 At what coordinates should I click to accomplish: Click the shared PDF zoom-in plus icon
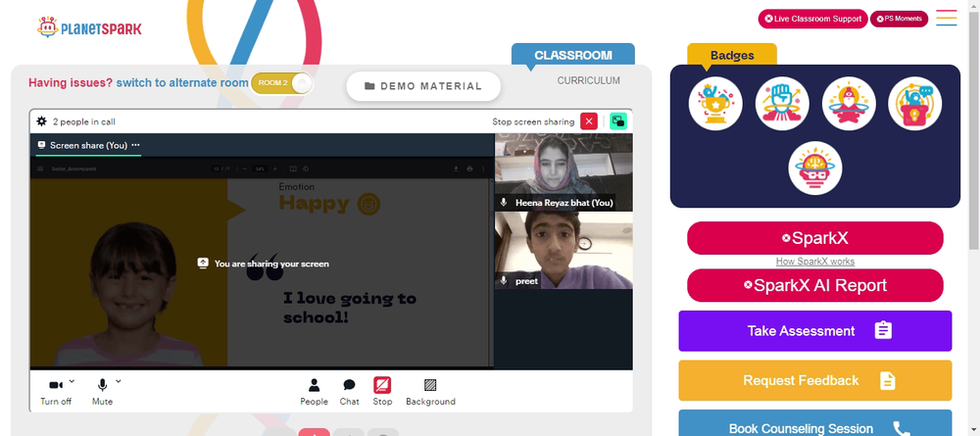[x=275, y=169]
